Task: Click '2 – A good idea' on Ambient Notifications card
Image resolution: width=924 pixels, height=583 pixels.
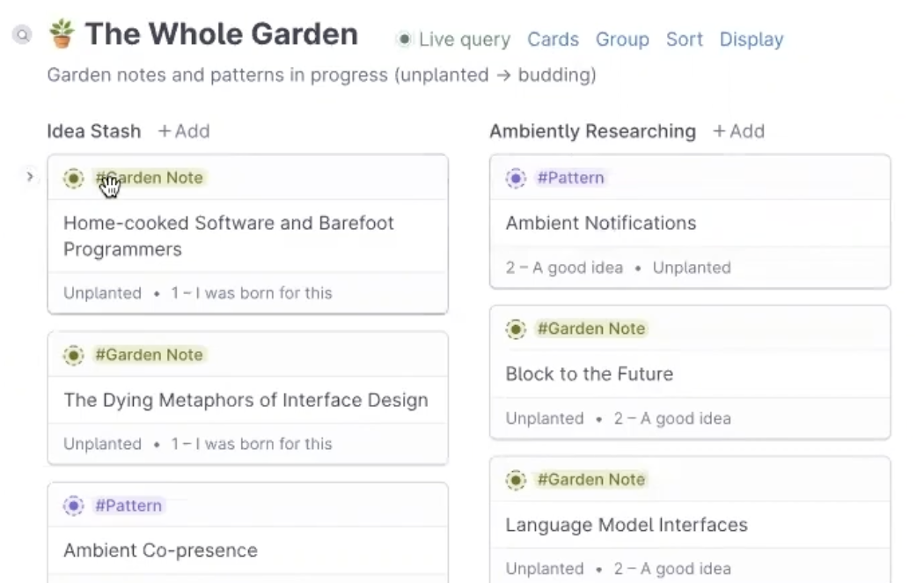Action: pos(564,269)
